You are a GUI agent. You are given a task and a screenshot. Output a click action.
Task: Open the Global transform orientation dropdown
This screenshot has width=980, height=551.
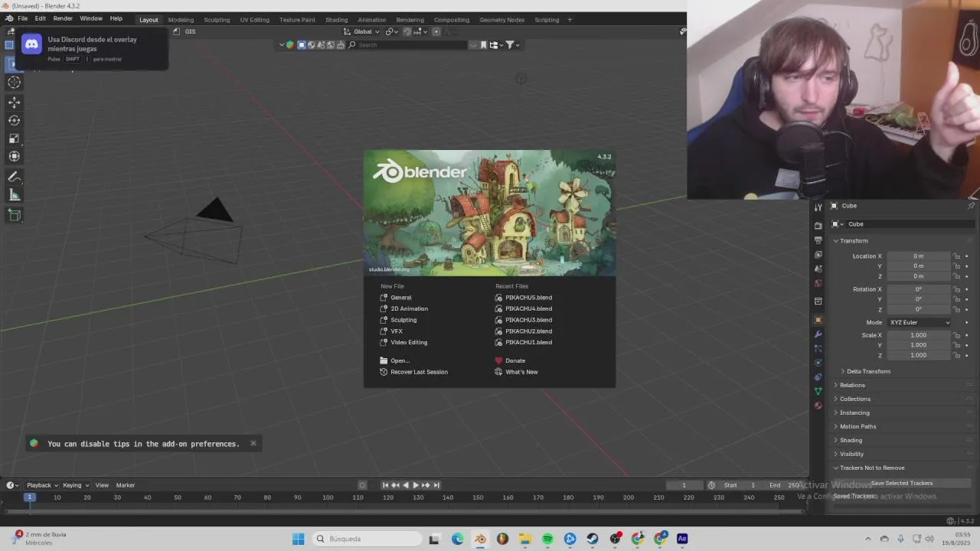[x=362, y=31]
